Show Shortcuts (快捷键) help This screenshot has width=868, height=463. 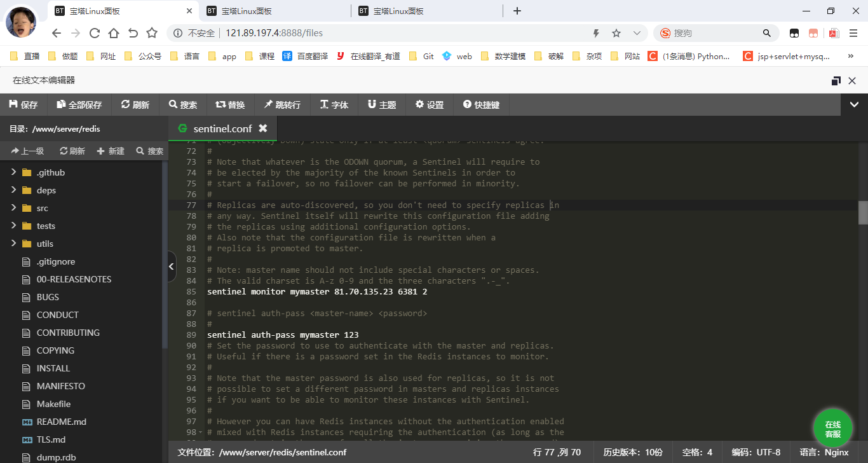(482, 105)
